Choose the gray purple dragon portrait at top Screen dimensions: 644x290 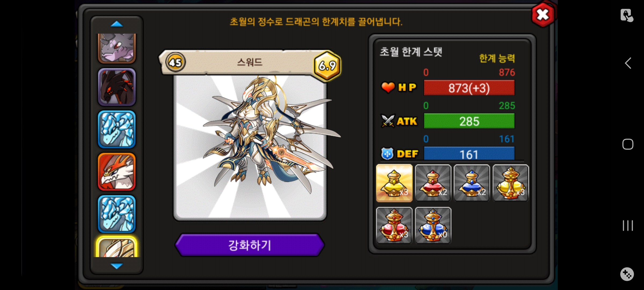[x=117, y=48]
